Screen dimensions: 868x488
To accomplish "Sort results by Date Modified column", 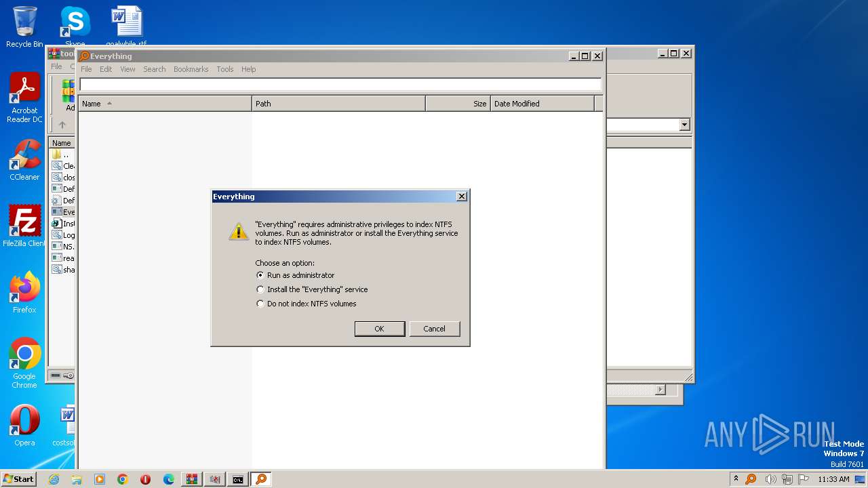I will (x=542, y=104).
